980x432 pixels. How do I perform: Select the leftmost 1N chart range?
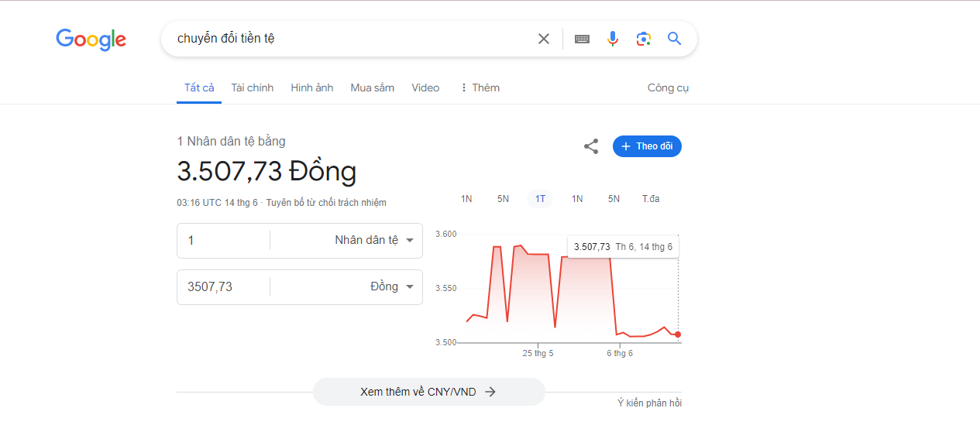click(466, 199)
